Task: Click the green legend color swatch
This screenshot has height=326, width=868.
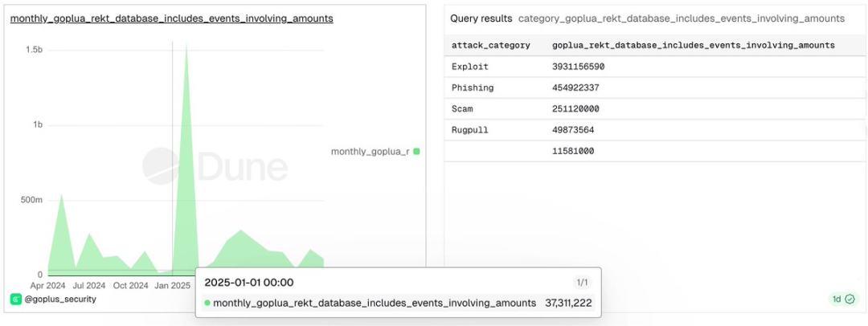Action: pyautogui.click(x=416, y=151)
